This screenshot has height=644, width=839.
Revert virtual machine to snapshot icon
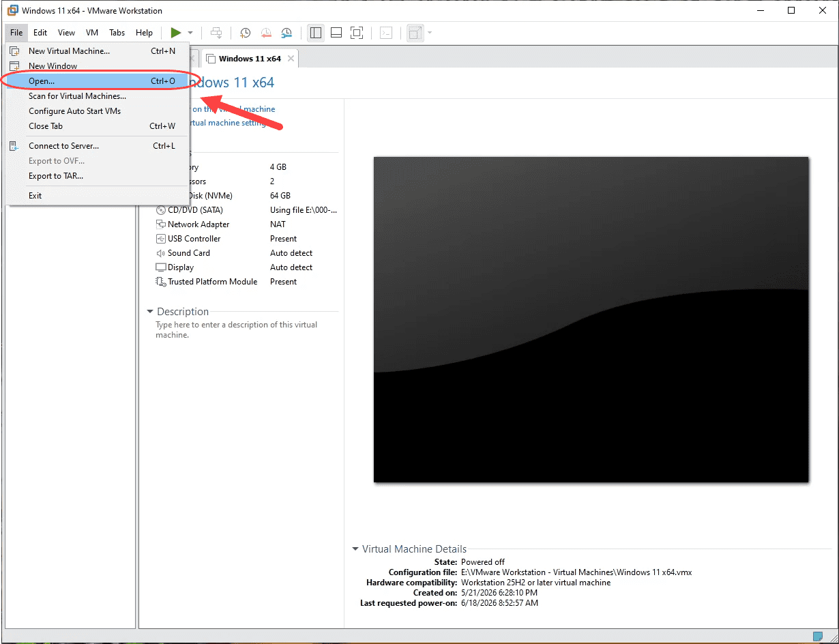point(266,33)
